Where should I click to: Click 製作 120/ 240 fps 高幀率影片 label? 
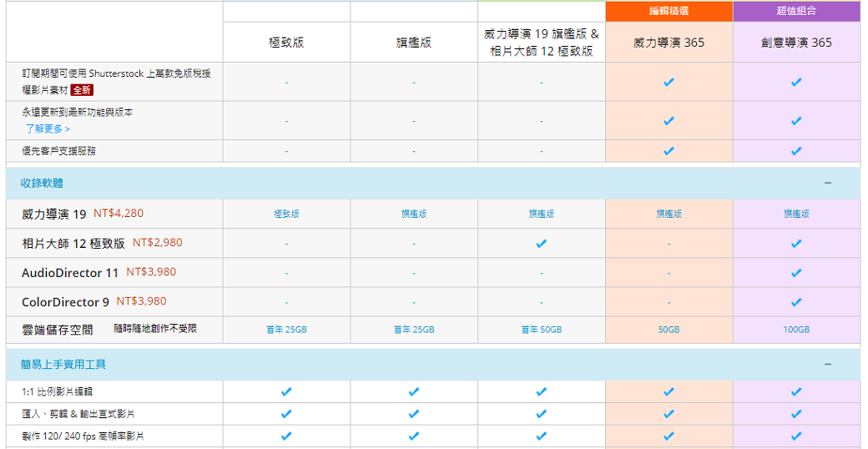click(x=83, y=436)
